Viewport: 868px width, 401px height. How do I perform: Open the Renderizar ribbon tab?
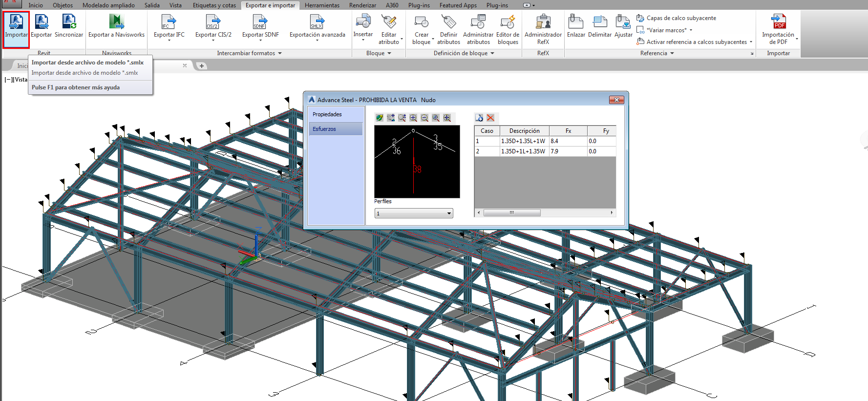point(362,5)
